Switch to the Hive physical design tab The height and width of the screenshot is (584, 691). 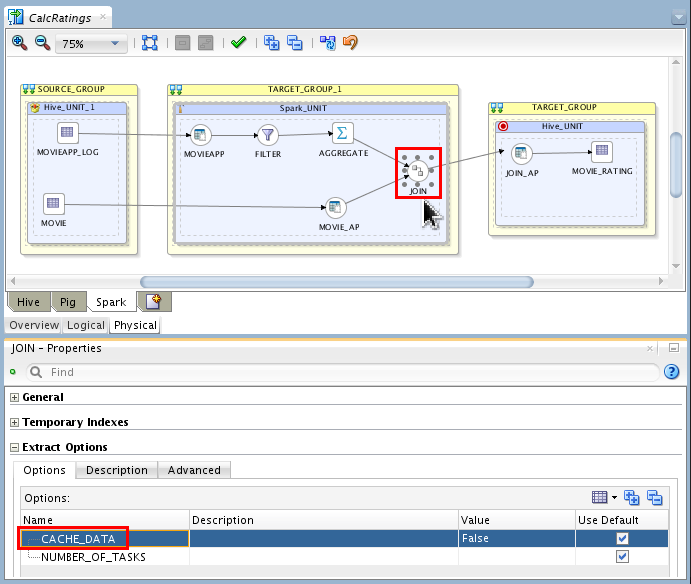[28, 302]
